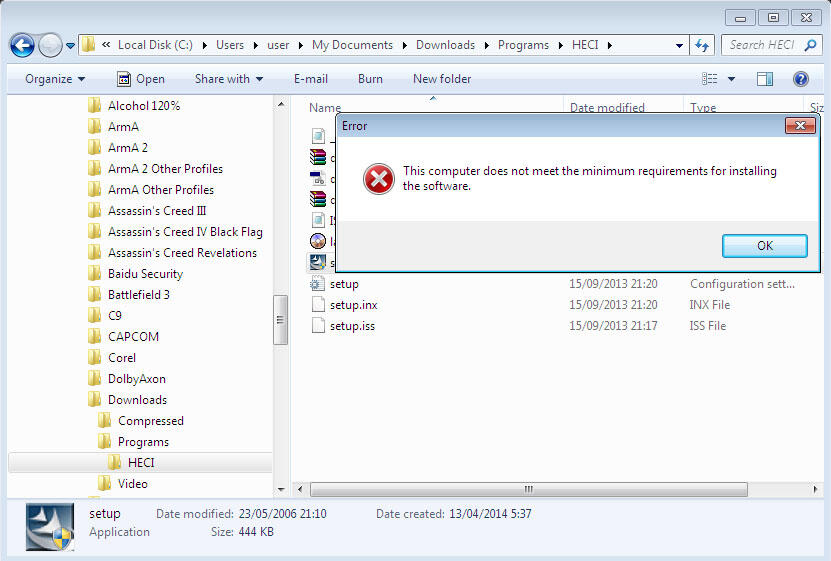Click the horizontal scrollbar in file list
This screenshot has height=561, width=831.
(x=528, y=490)
